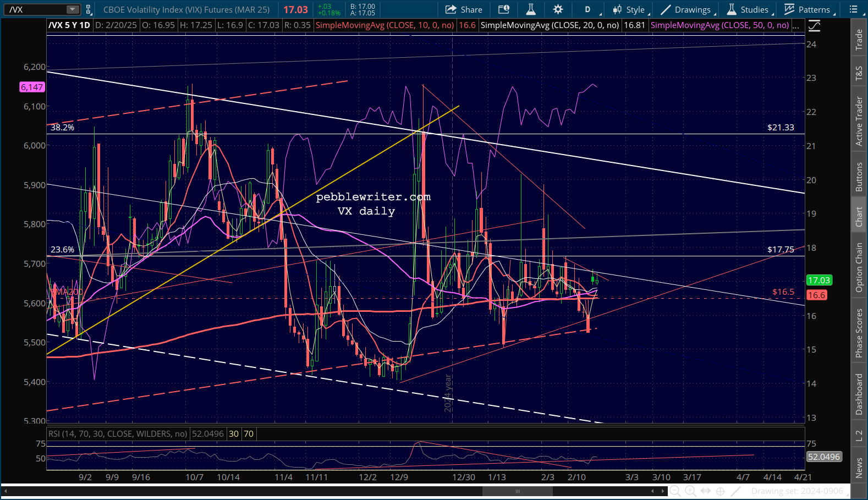Open the Studies menu

pos(749,9)
